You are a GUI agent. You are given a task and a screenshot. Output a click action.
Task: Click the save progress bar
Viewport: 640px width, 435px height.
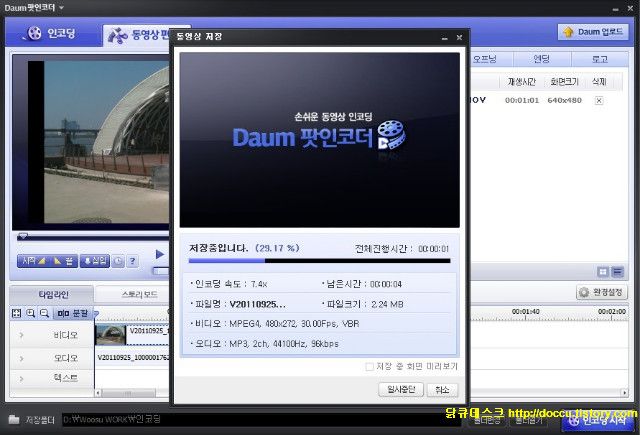pyautogui.click(x=319, y=260)
